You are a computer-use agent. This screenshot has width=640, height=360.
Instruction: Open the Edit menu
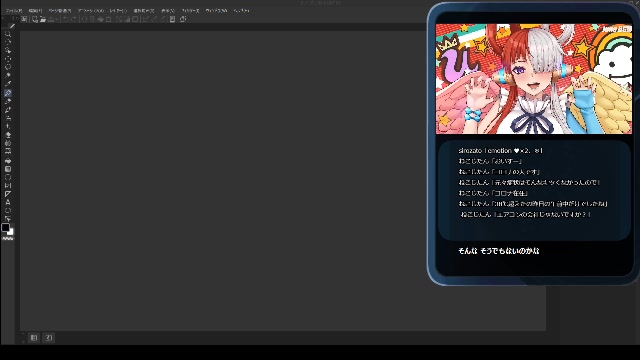(x=36, y=11)
